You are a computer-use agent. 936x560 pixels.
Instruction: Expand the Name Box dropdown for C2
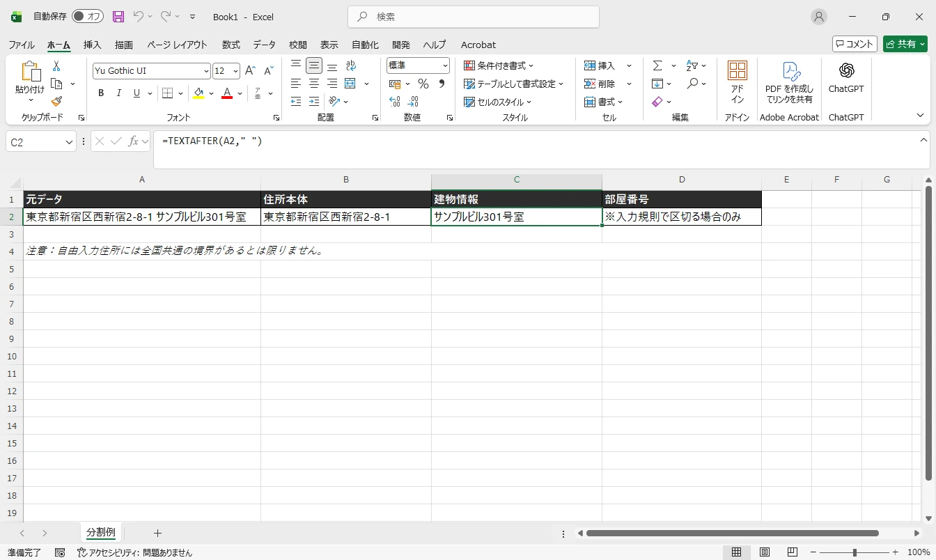69,142
